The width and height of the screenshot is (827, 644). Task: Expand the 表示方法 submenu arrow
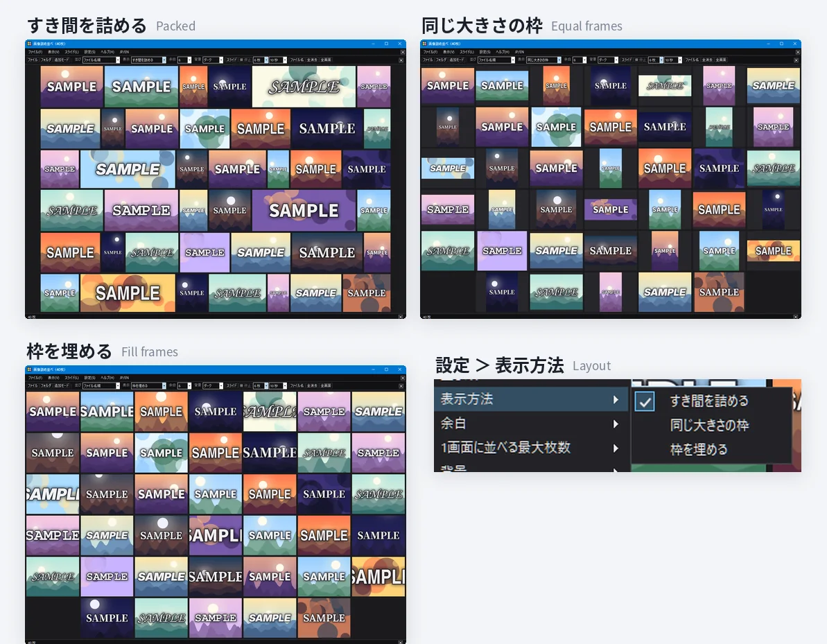[x=616, y=399]
